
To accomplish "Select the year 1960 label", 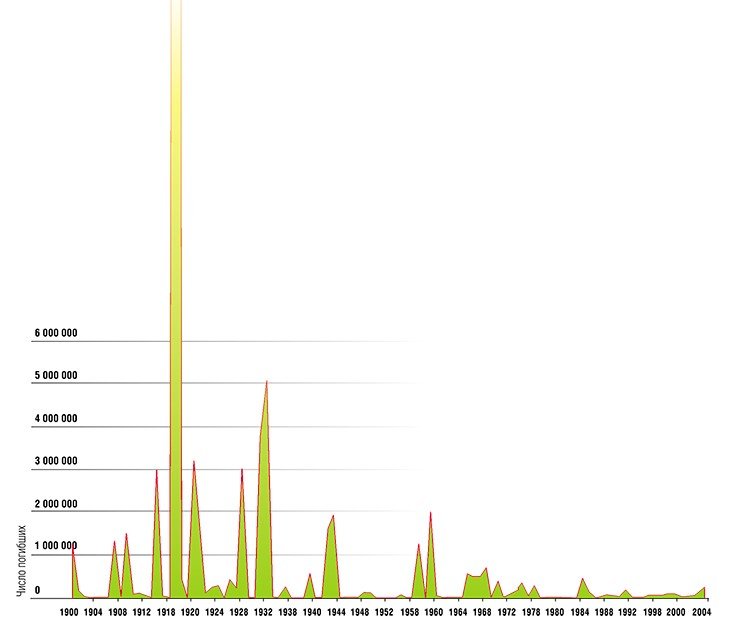I will click(433, 613).
